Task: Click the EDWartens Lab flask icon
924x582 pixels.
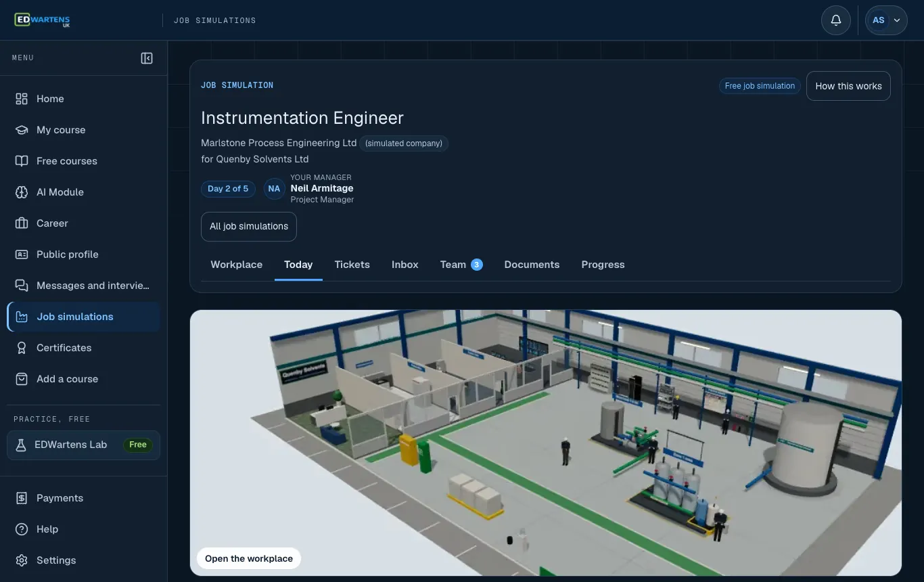Action: tap(21, 445)
